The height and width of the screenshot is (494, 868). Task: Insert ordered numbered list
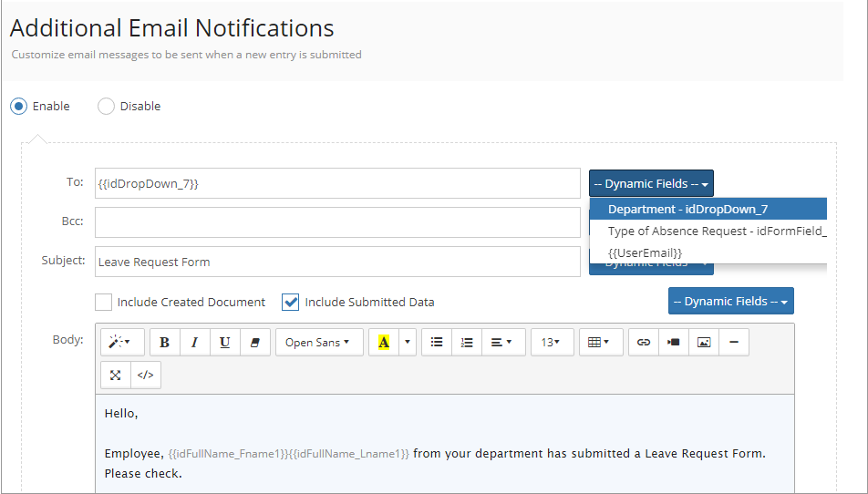[x=467, y=342]
